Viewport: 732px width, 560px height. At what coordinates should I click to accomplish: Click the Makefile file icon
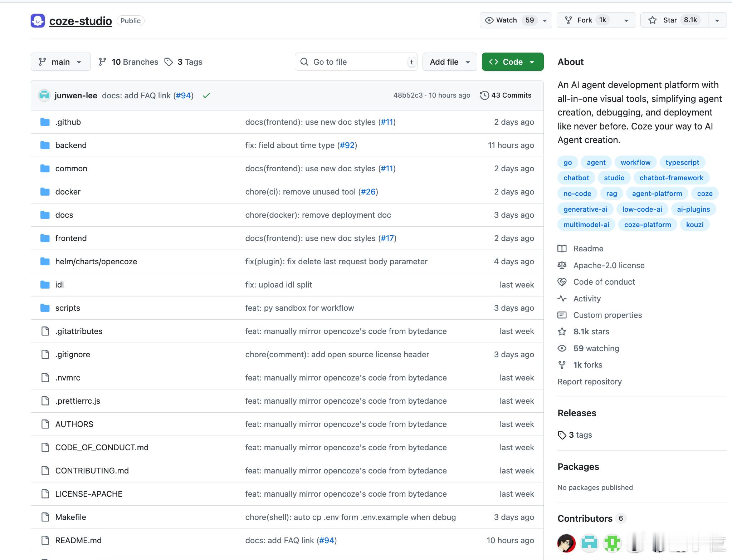45,517
